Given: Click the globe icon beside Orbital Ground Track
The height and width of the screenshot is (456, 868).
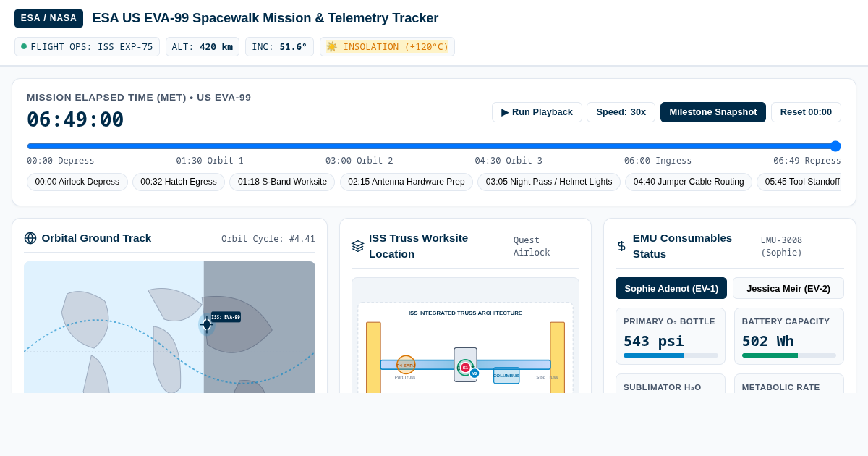Looking at the screenshot, I should (30, 238).
